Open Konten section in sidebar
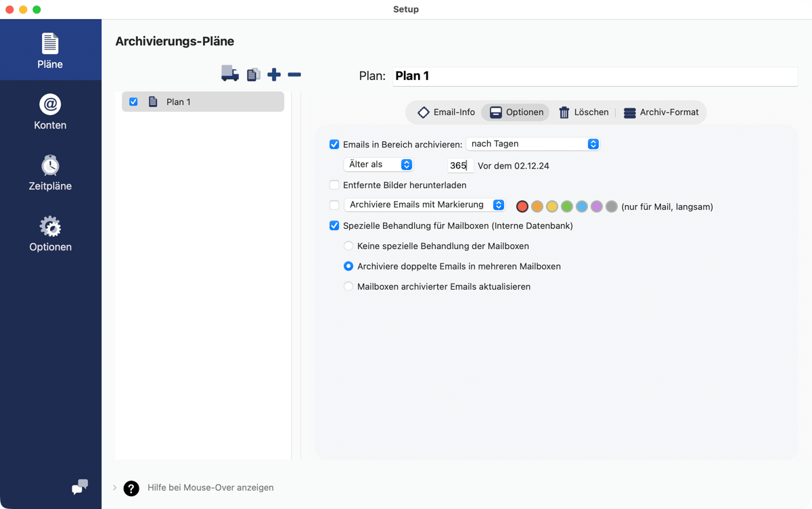Image resolution: width=812 pixels, height=509 pixels. click(x=50, y=112)
